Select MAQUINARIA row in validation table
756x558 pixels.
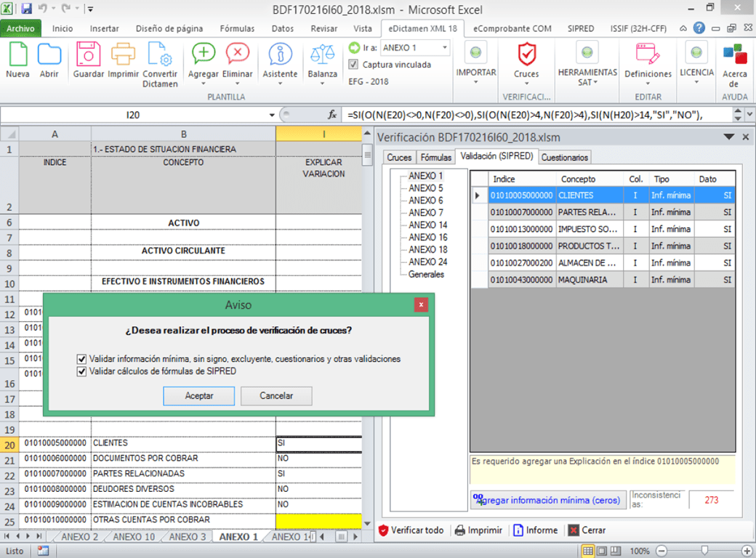point(603,280)
